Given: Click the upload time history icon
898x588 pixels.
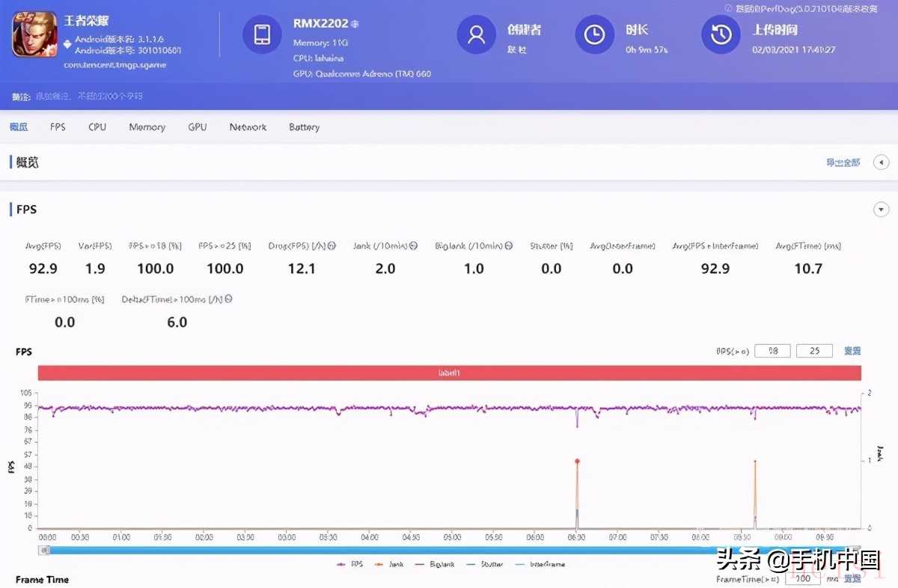Looking at the screenshot, I should 721,34.
